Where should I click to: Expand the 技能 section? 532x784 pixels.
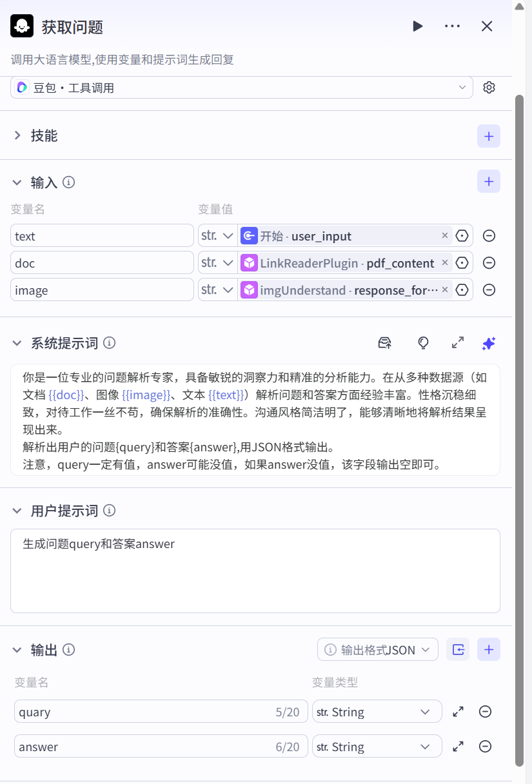point(17,135)
